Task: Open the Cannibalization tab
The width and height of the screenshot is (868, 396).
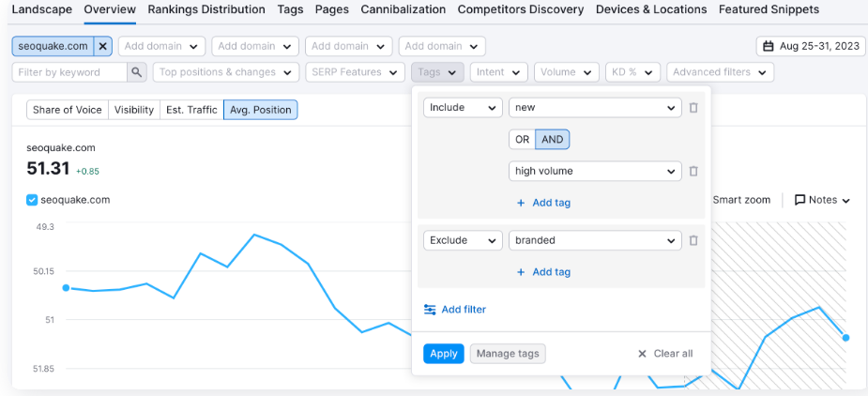Action: (x=403, y=9)
